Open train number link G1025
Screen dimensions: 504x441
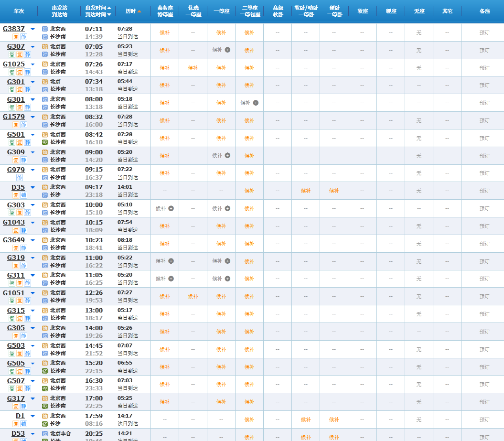pyautogui.click(x=14, y=64)
